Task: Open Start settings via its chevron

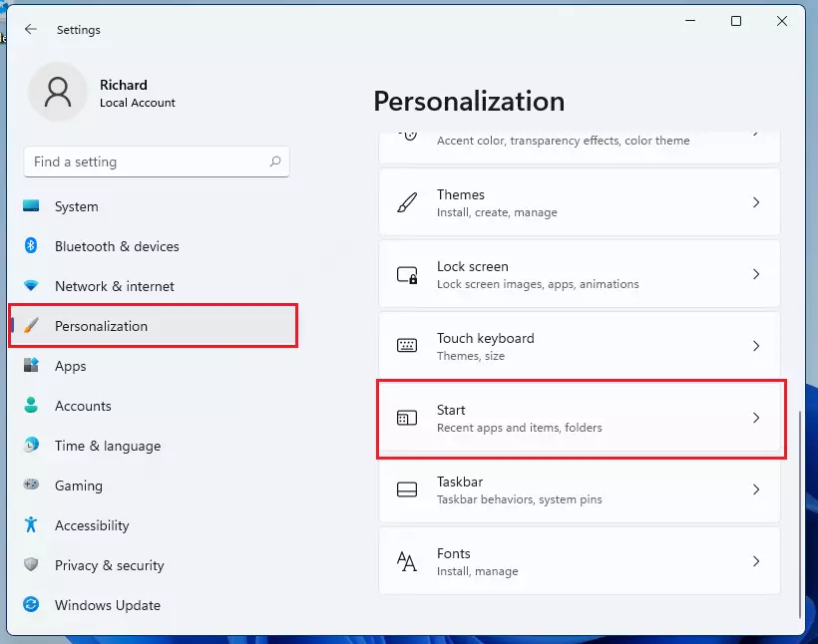Action: click(x=756, y=418)
